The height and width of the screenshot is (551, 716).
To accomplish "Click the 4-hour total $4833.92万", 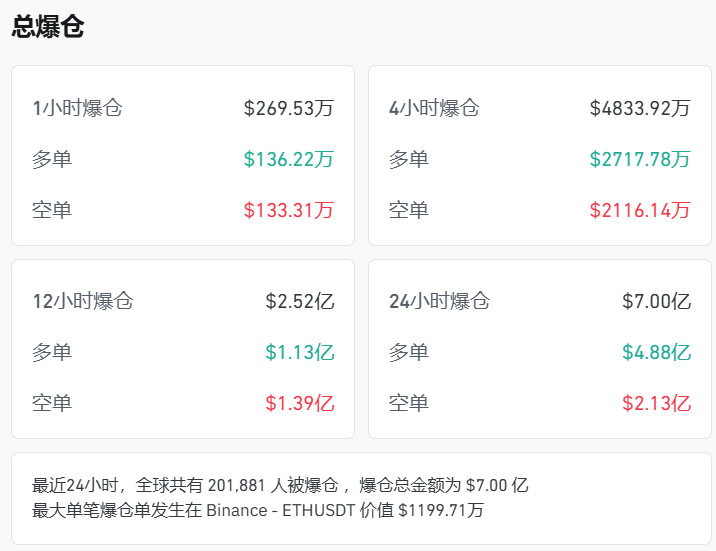I will [x=639, y=108].
